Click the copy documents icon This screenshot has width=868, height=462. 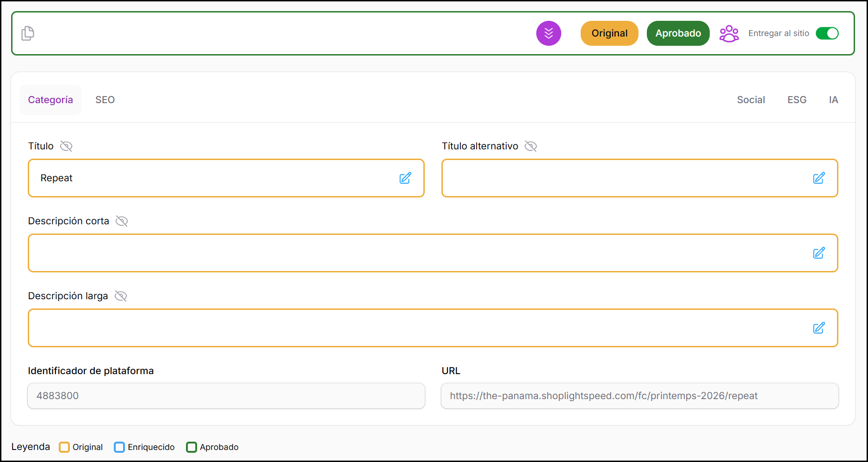[x=28, y=33]
